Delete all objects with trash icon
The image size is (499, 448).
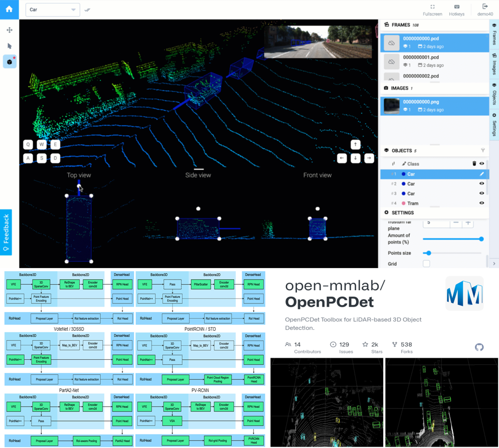pyautogui.click(x=474, y=163)
